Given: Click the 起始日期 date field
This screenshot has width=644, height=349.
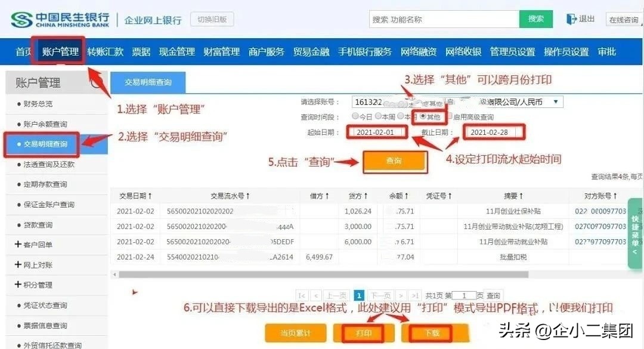Looking at the screenshot, I should point(377,132).
